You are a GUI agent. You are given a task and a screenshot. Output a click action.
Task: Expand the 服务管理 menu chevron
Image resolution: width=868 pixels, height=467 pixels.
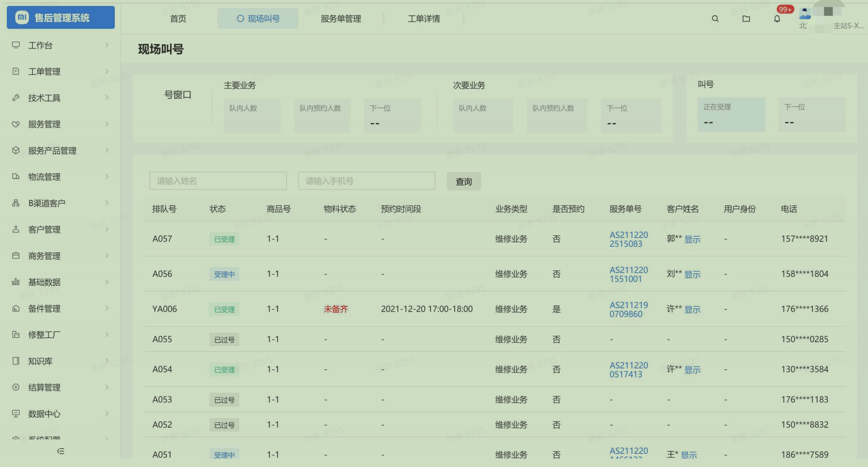[x=107, y=124]
